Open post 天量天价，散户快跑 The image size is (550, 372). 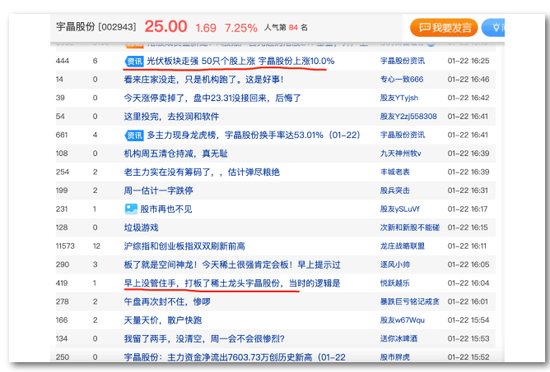tap(163, 320)
